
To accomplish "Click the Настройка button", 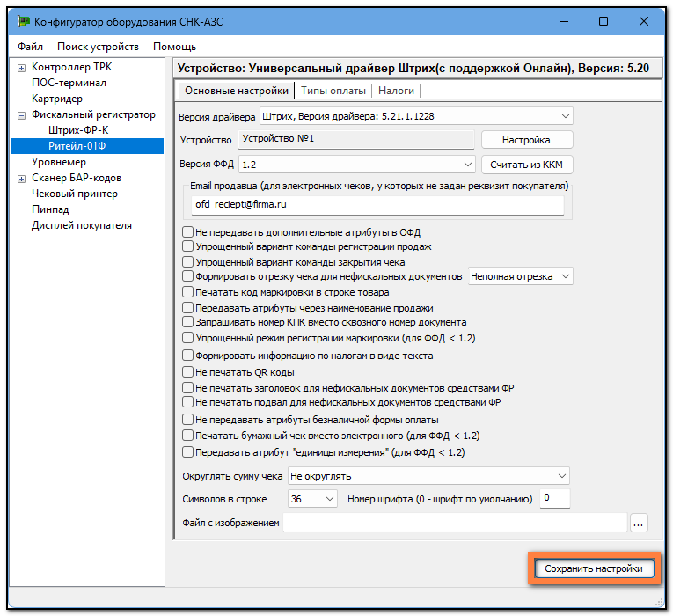I will (527, 140).
